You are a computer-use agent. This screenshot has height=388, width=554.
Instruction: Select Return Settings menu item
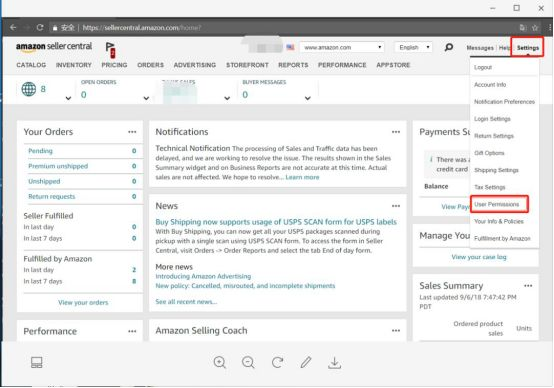(x=494, y=136)
